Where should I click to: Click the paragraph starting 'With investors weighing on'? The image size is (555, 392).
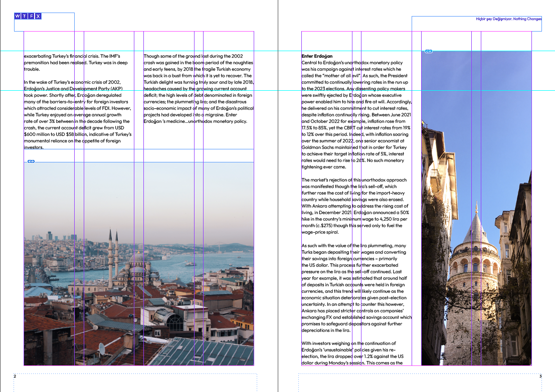[352, 353]
